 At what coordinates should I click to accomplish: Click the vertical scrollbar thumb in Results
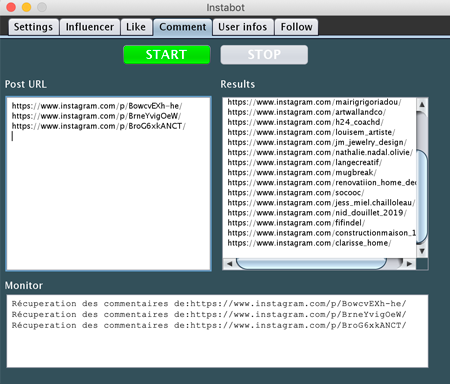(422, 197)
